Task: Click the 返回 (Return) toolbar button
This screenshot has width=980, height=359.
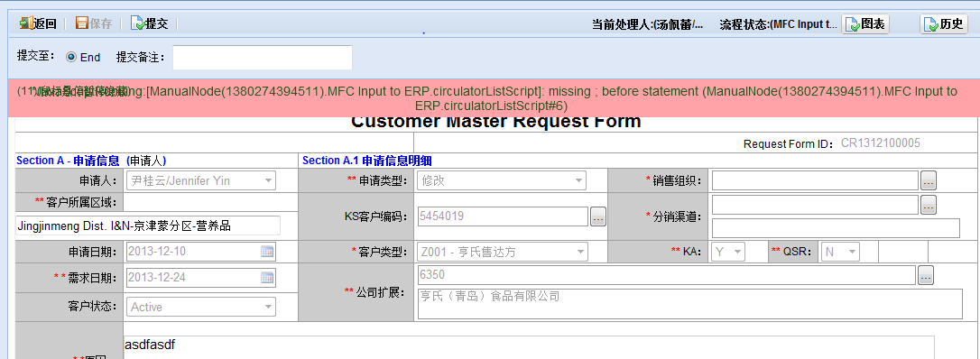Action: tap(38, 23)
